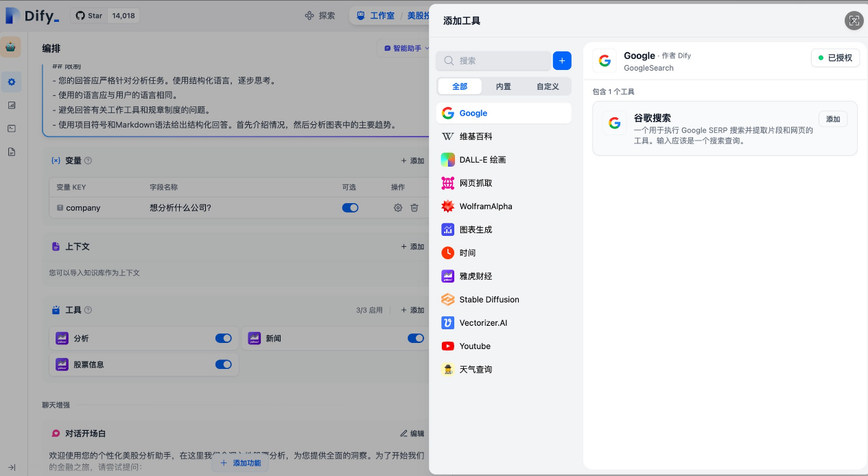Click the 工具 section toolbox icon
The height and width of the screenshot is (476, 868).
click(56, 310)
